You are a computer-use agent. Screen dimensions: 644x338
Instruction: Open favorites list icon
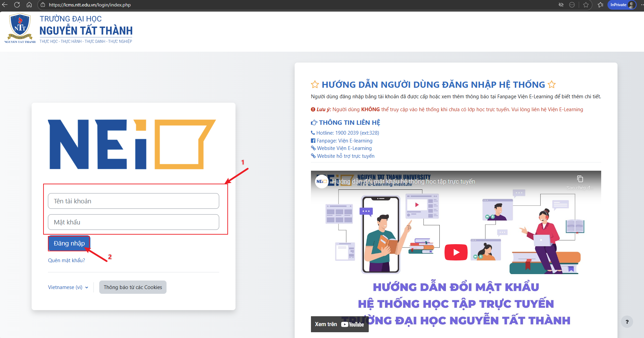(601, 5)
